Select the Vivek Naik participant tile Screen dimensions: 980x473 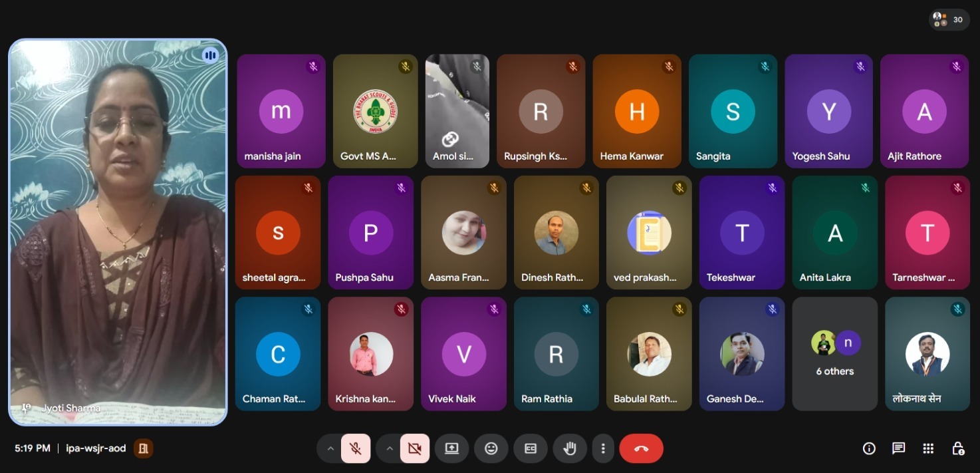point(463,354)
